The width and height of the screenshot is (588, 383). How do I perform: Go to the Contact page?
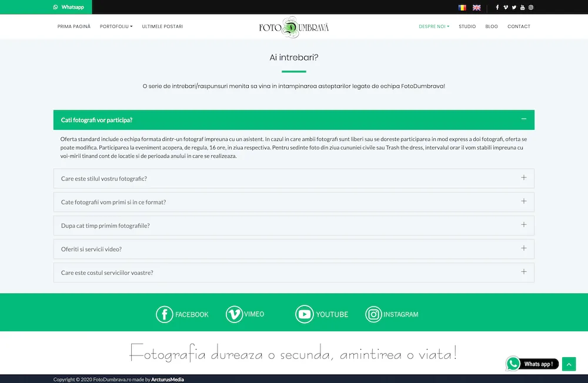(519, 26)
